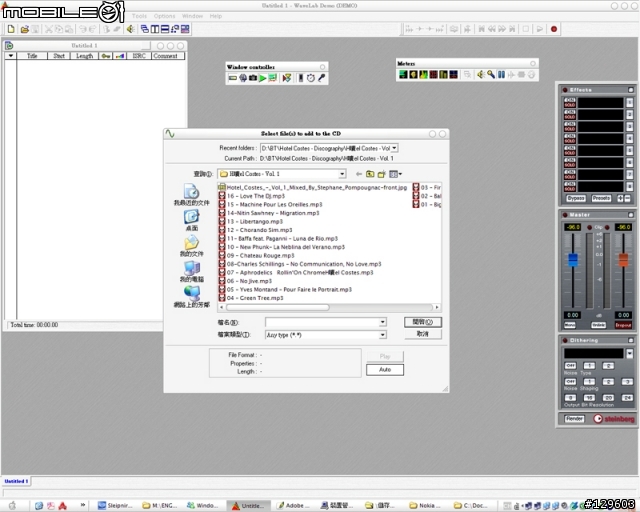
Task: Expand the Recent folders dropdown
Action: click(394, 148)
